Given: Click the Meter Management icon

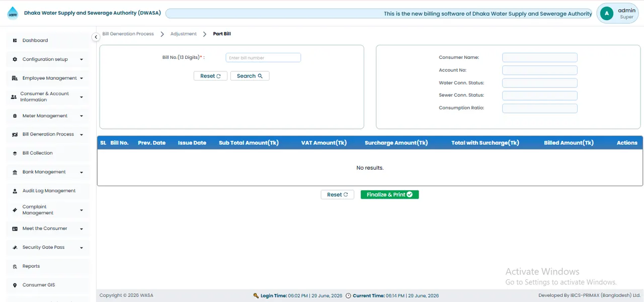Looking at the screenshot, I should click(x=15, y=116).
